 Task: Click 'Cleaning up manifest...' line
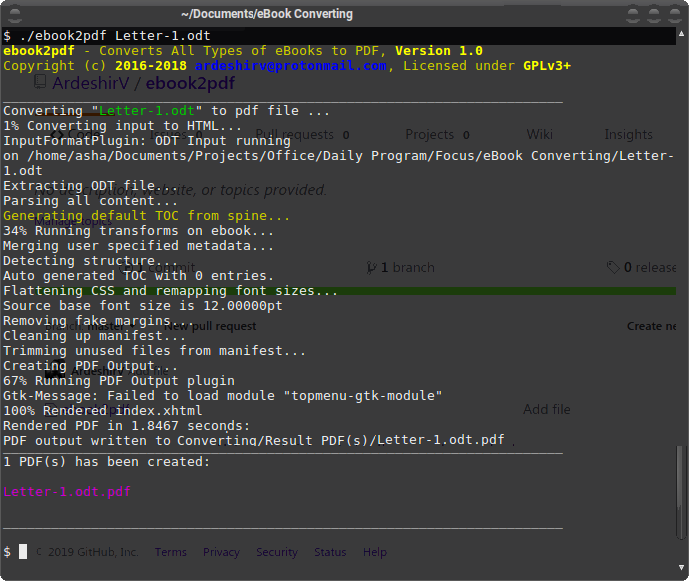coord(94,336)
